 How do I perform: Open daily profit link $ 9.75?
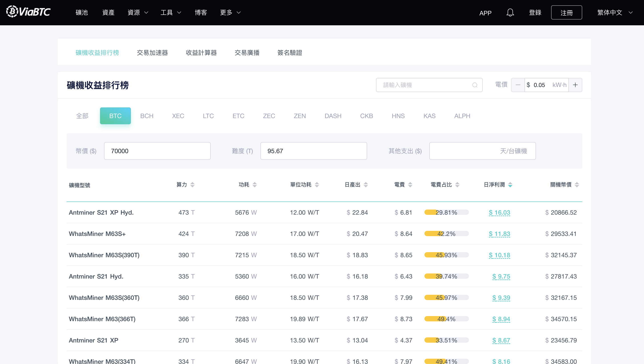coord(501,276)
